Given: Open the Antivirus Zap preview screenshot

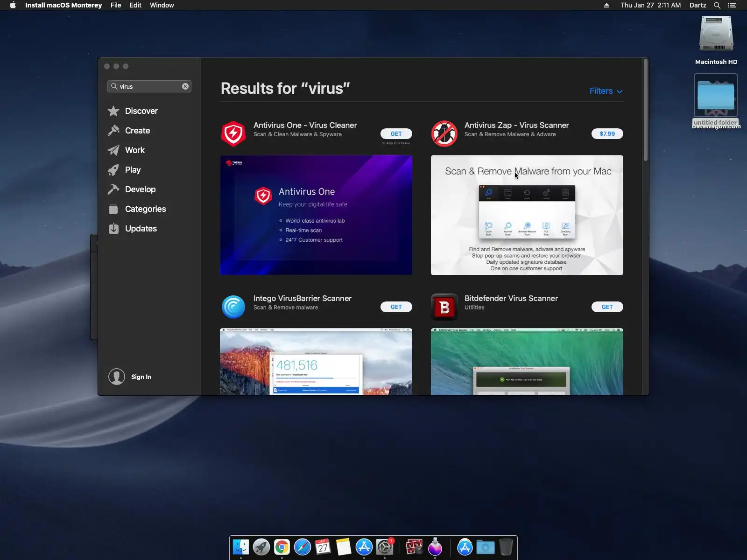Looking at the screenshot, I should [527, 215].
